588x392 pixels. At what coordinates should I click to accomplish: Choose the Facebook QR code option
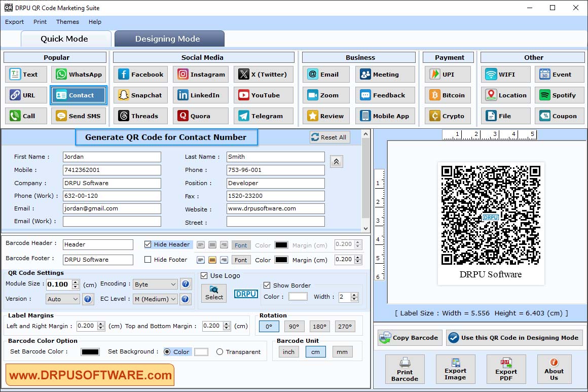click(x=140, y=74)
